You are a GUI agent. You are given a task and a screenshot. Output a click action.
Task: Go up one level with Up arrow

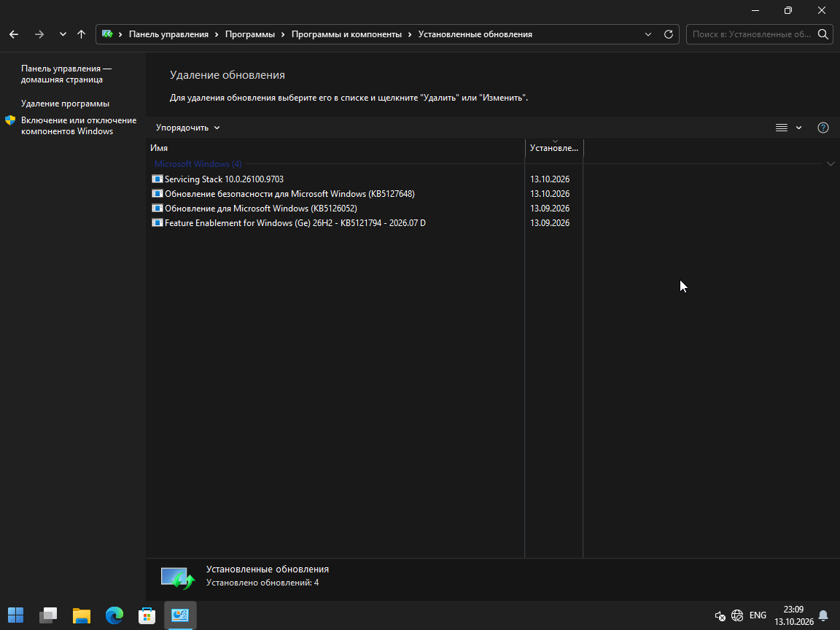coord(82,34)
